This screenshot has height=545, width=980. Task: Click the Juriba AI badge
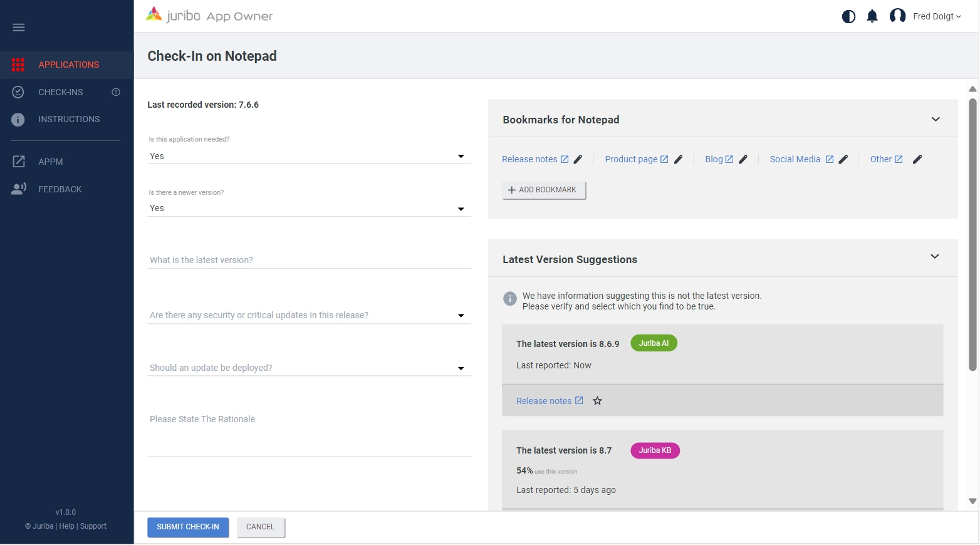(x=654, y=343)
